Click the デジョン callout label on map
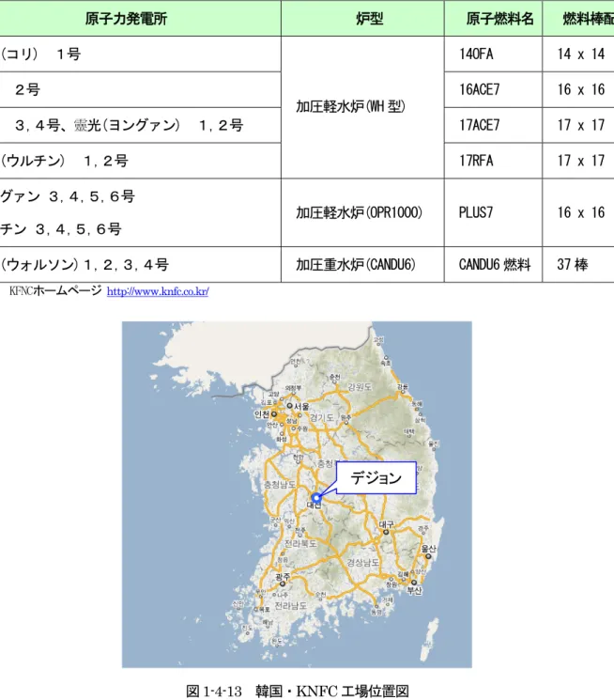The height and width of the screenshot is (700, 614). coord(376,477)
